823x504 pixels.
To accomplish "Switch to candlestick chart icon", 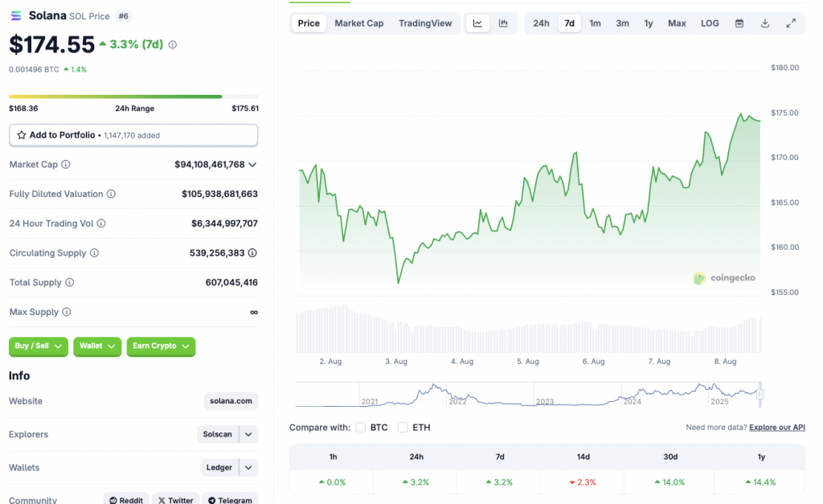I will click(503, 23).
